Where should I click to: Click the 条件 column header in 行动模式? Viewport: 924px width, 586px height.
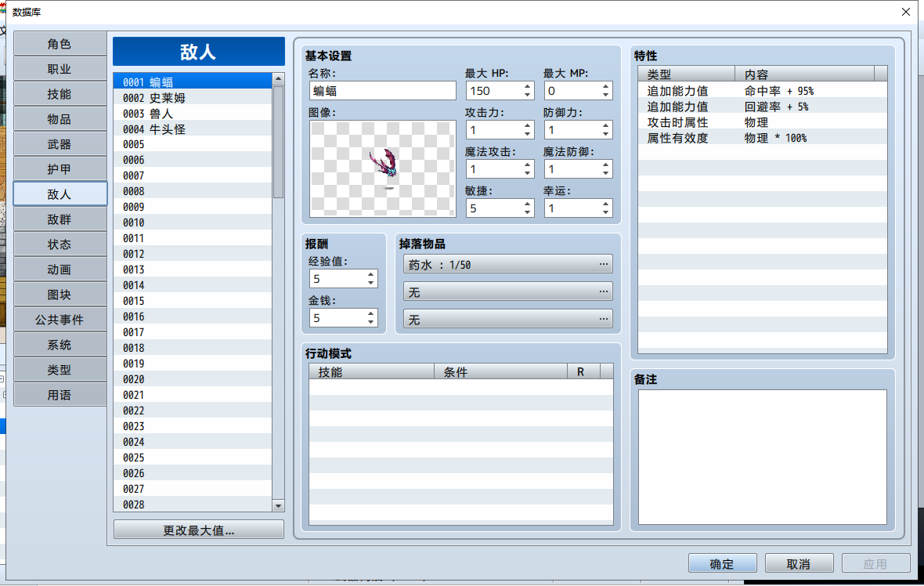coord(501,372)
